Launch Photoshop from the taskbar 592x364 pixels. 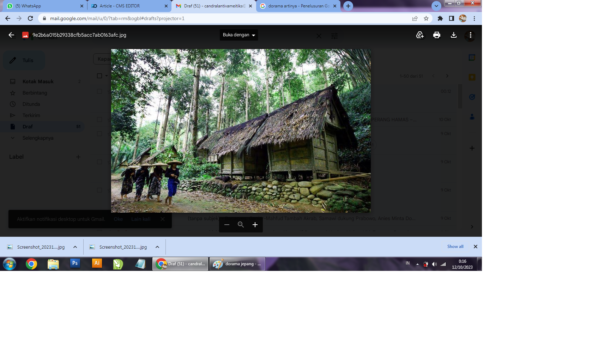click(75, 263)
